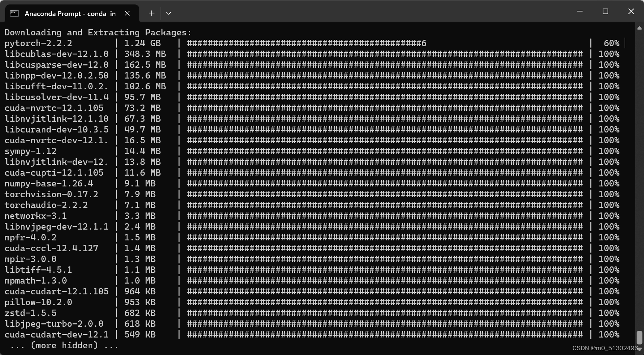Viewport: 644px width, 355px height.
Task: Click the 73.2 MB size value
Action: 143,108
